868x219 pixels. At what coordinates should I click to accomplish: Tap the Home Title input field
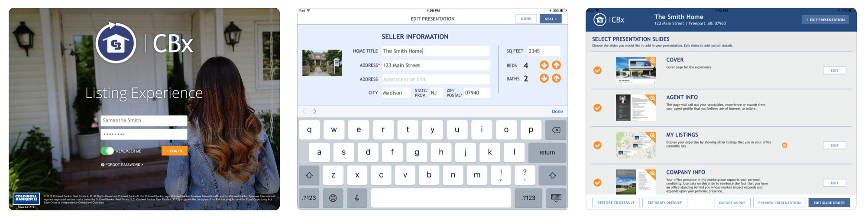pyautogui.click(x=435, y=51)
